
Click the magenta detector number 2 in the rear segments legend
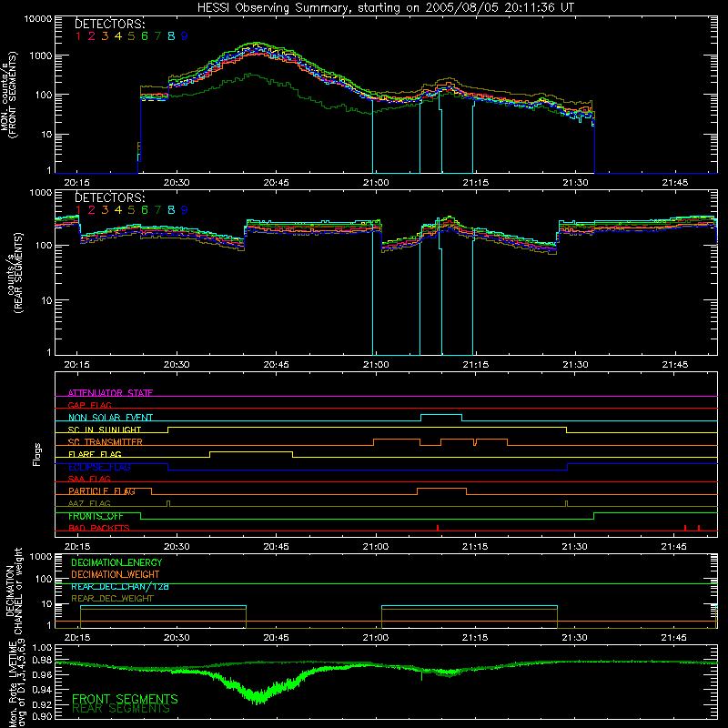tap(92, 210)
